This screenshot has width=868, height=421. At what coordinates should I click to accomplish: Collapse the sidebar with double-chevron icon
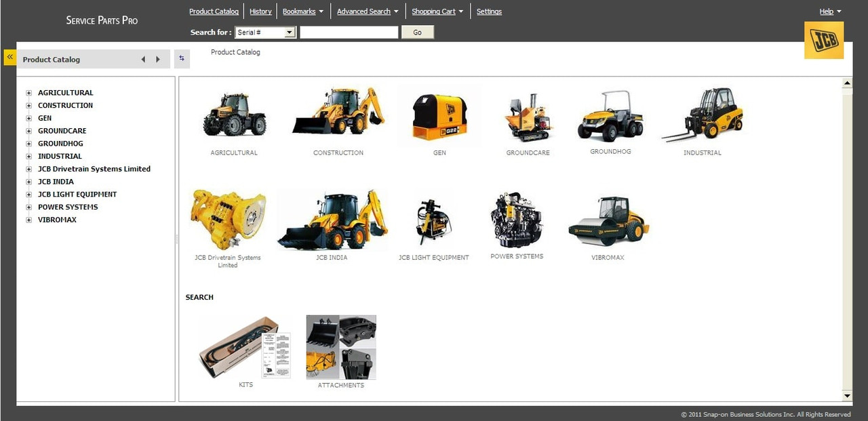(9, 57)
